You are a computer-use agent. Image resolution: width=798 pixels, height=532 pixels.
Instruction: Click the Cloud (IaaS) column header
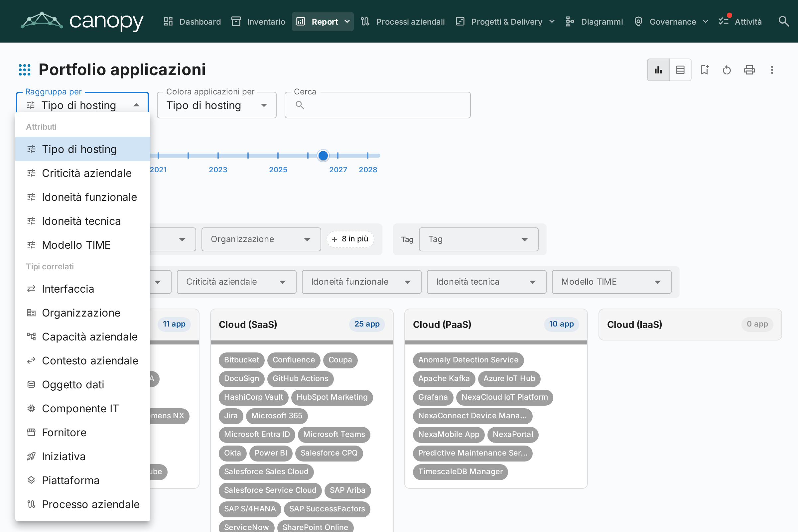click(x=690, y=325)
